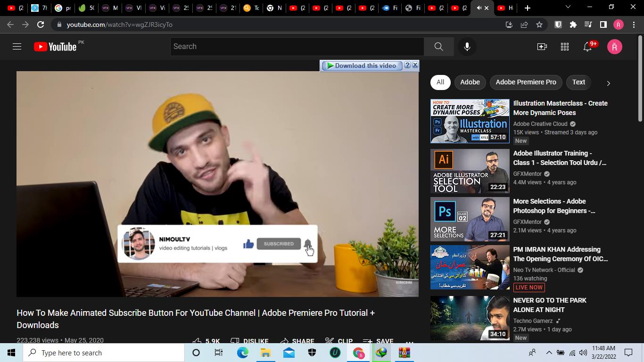The image size is (644, 362).
Task: Select the All filter chip
Action: (x=440, y=82)
